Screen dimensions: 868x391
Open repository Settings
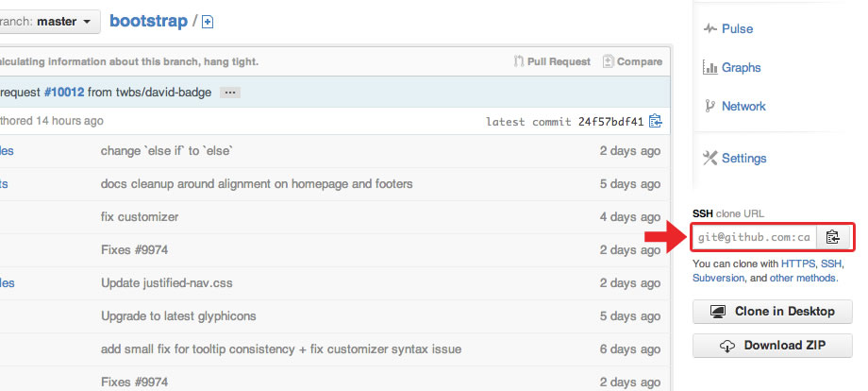tap(744, 159)
